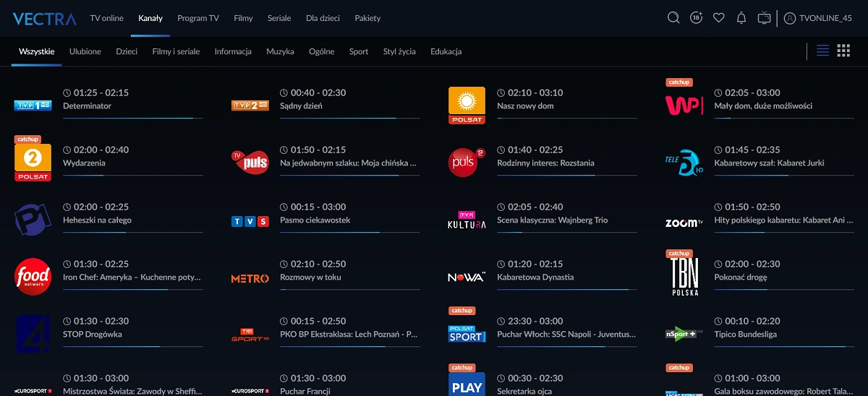868x396 pixels.
Task: Open the Metro channel logo
Action: pyautogui.click(x=250, y=278)
